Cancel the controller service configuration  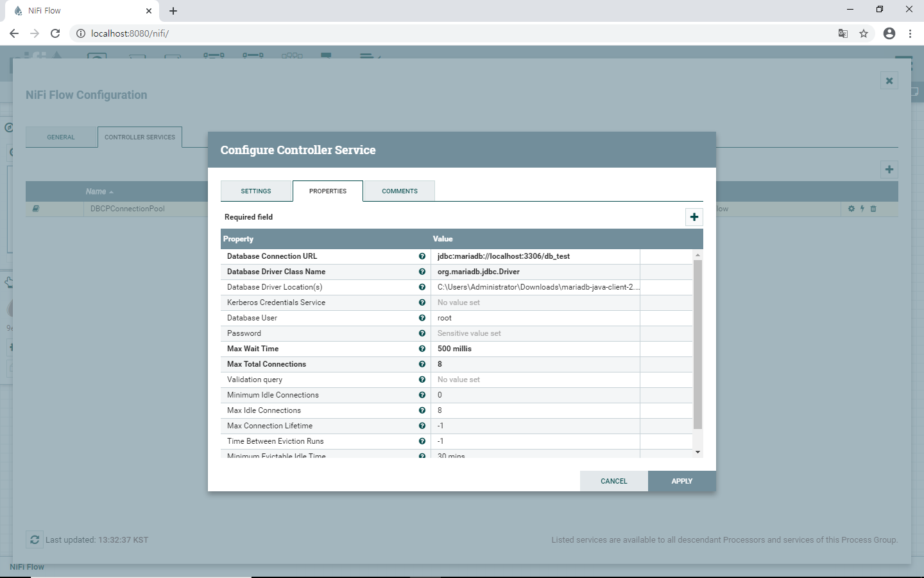(x=614, y=481)
